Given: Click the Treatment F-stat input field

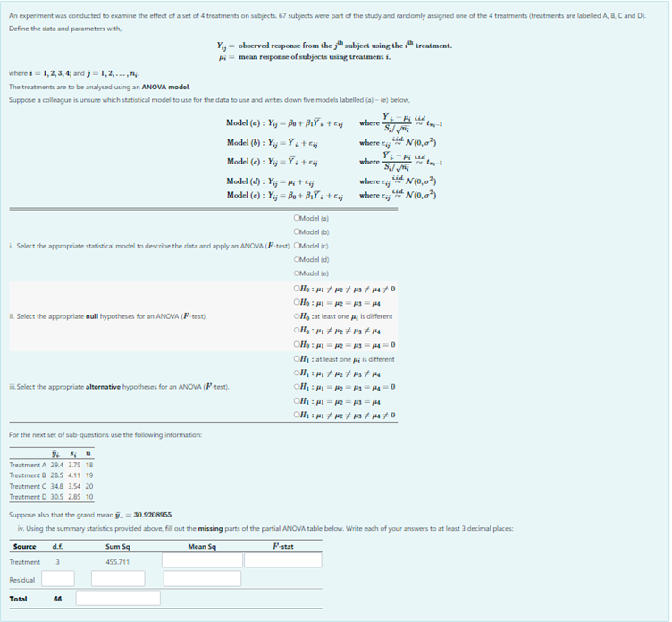Looking at the screenshot, I should click(x=283, y=560).
